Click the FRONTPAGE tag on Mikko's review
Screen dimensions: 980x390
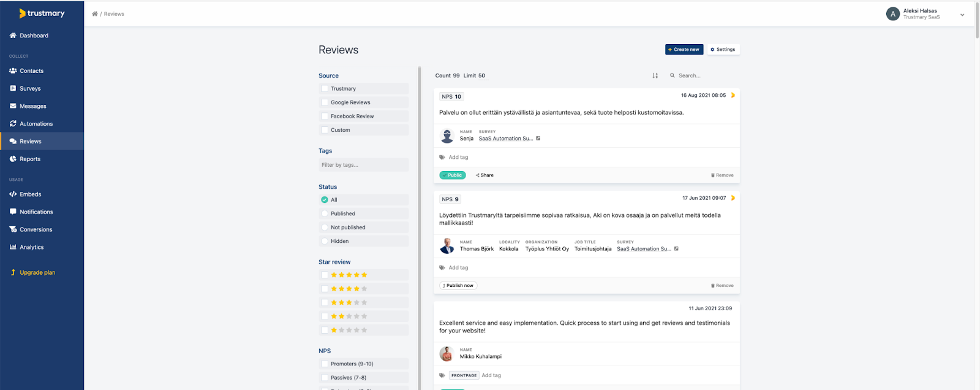pos(464,375)
